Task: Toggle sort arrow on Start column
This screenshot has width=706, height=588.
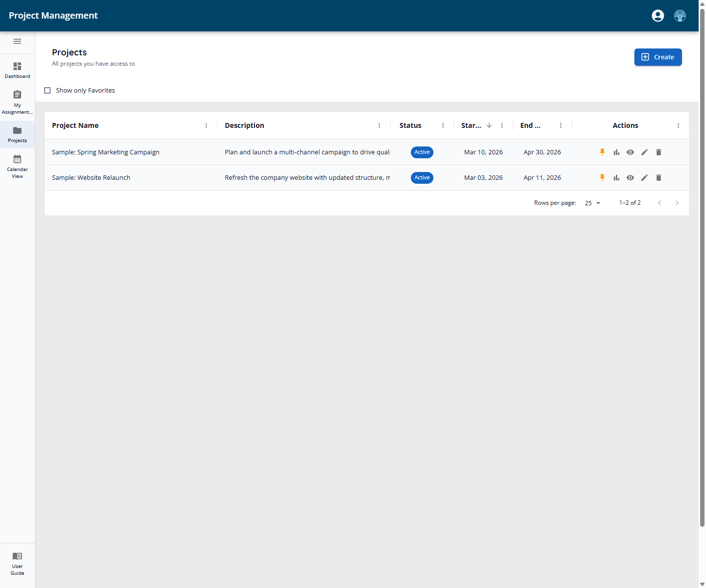Action: pos(489,125)
